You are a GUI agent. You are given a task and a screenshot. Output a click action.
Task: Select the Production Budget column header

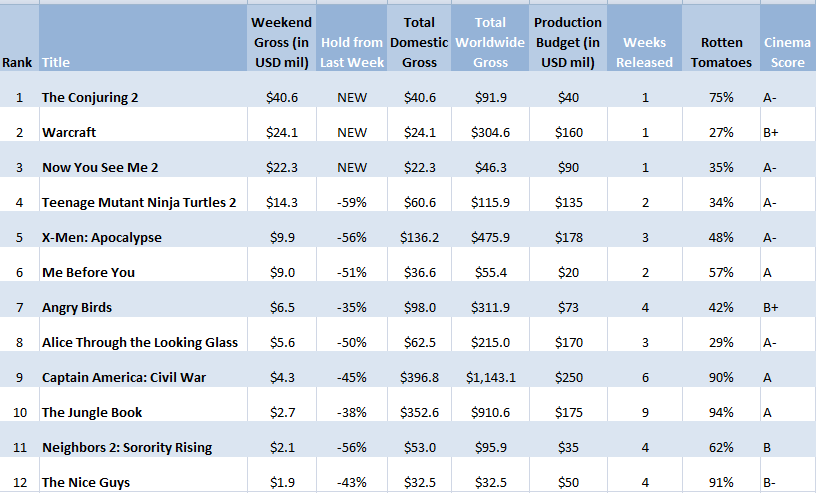coord(568,42)
